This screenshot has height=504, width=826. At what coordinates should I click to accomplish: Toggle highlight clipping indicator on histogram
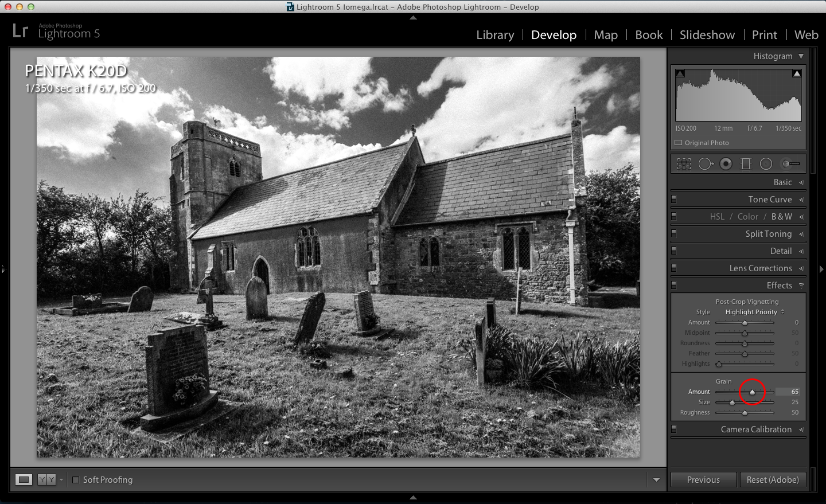click(797, 73)
